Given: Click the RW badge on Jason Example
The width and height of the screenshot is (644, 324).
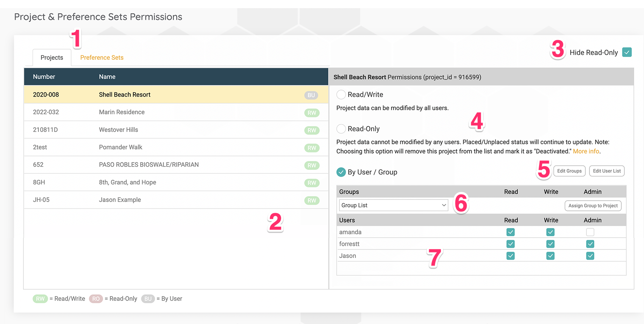Looking at the screenshot, I should (312, 201).
